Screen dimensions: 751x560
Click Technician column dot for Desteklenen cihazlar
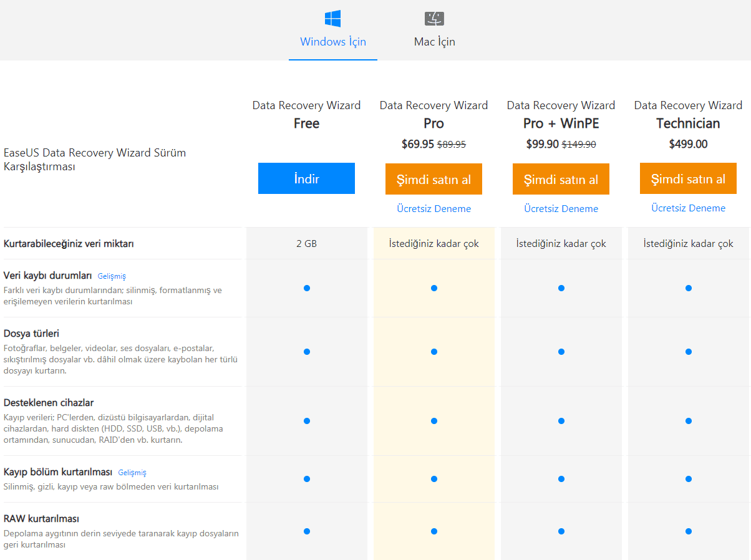click(688, 421)
